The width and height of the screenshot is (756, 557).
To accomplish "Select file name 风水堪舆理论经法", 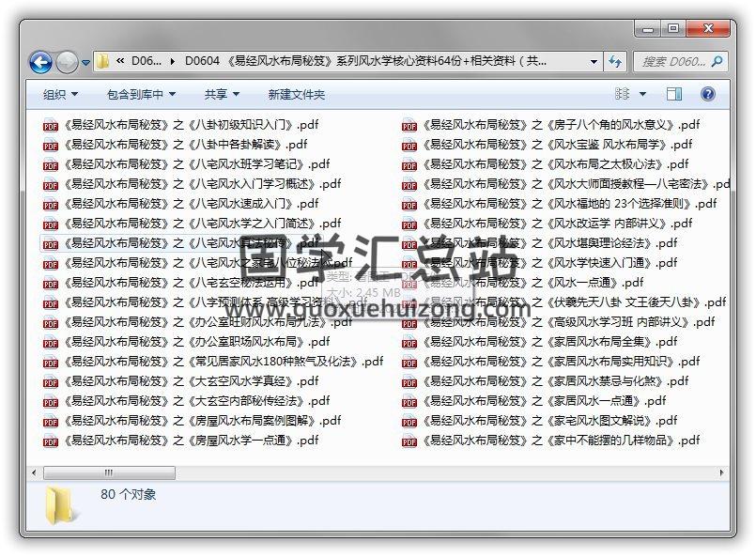I will click(x=549, y=243).
